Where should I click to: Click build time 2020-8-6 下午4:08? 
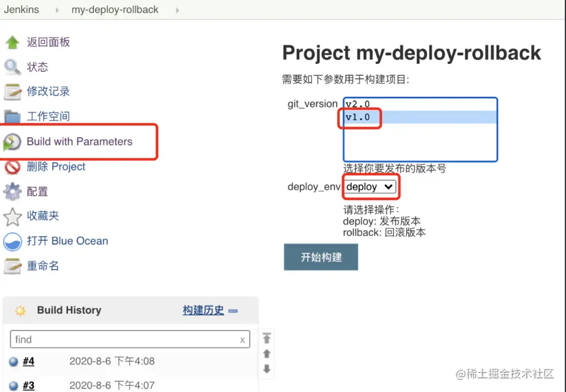[112, 361]
